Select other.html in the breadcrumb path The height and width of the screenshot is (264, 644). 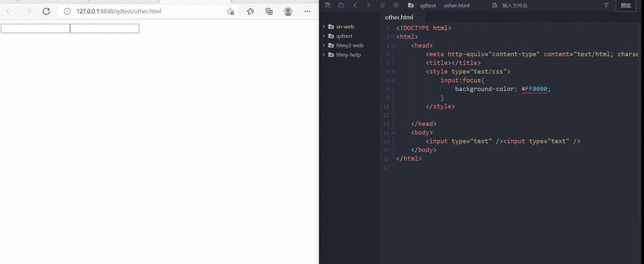tap(456, 5)
